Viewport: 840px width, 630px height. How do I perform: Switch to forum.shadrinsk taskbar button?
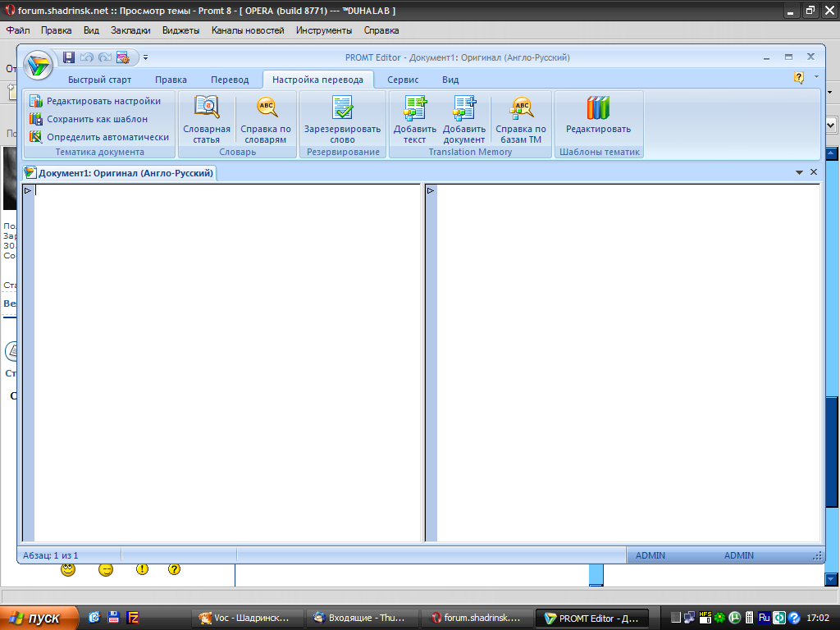click(478, 619)
